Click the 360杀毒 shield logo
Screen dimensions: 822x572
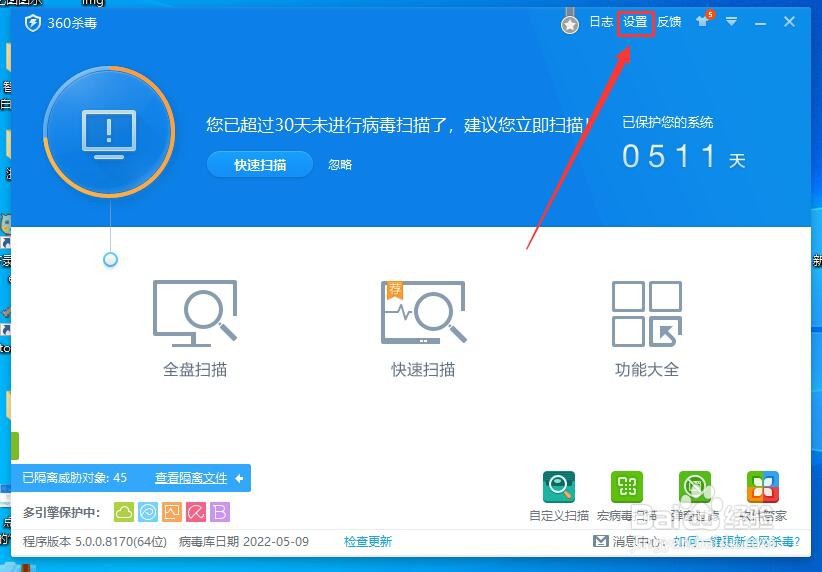[x=33, y=23]
